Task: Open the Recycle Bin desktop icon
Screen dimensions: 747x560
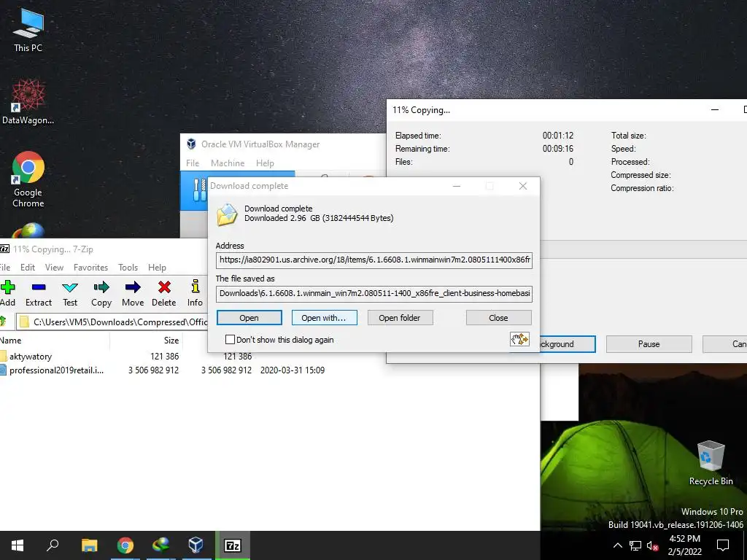Action: click(x=711, y=463)
